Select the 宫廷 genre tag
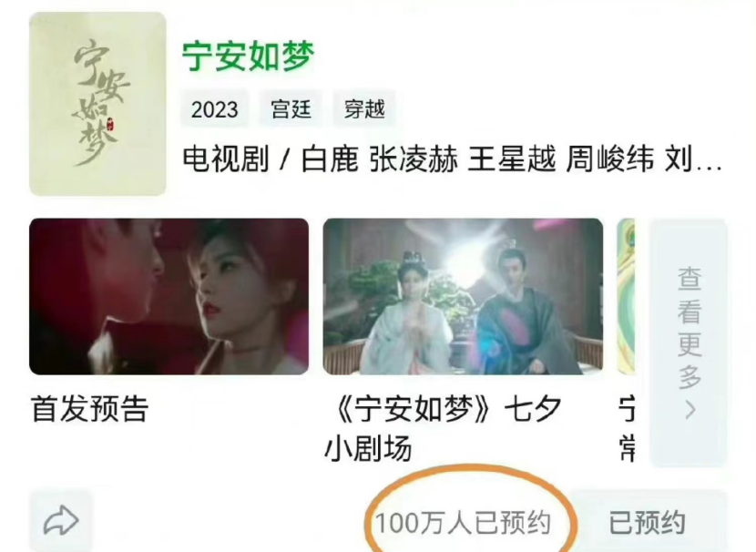 coord(291,109)
